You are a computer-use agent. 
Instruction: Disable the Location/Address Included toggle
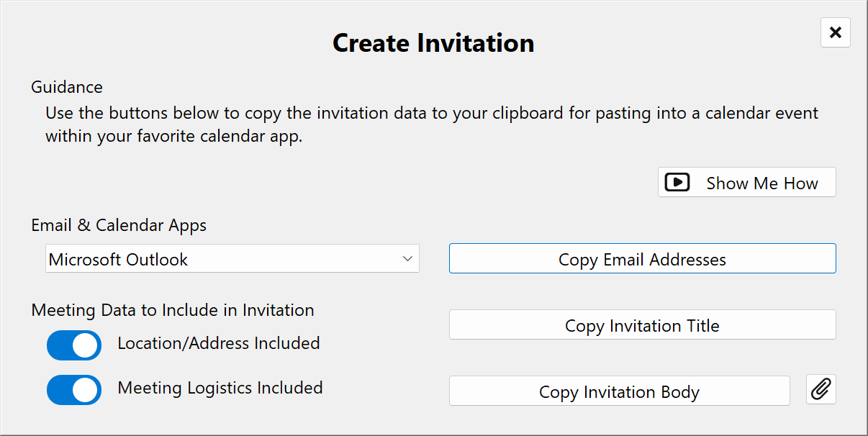[x=73, y=345]
